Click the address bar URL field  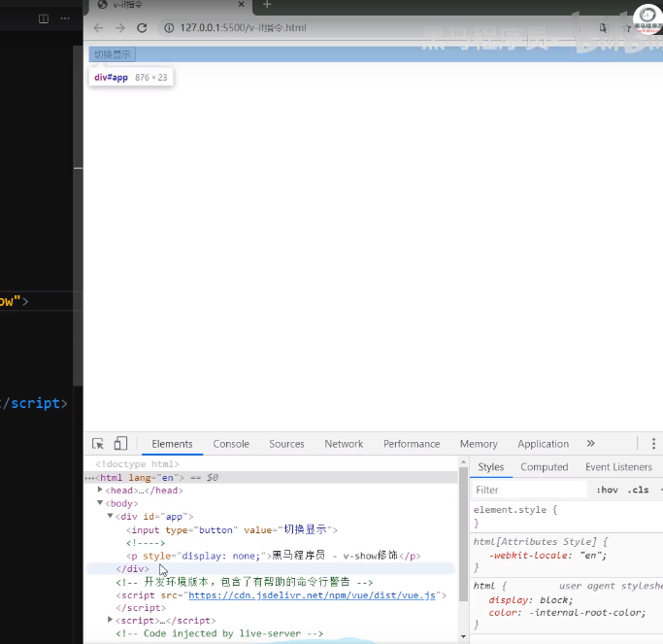[243, 28]
